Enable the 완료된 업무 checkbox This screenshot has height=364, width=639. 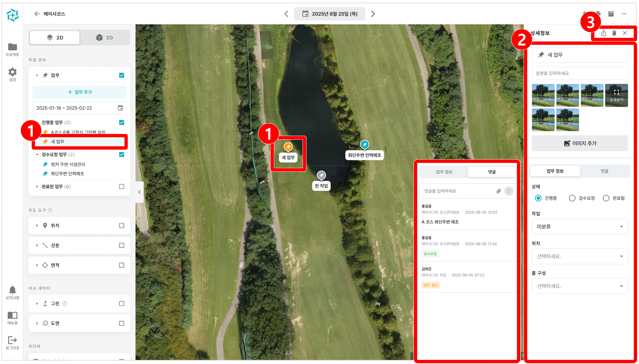[x=121, y=187]
